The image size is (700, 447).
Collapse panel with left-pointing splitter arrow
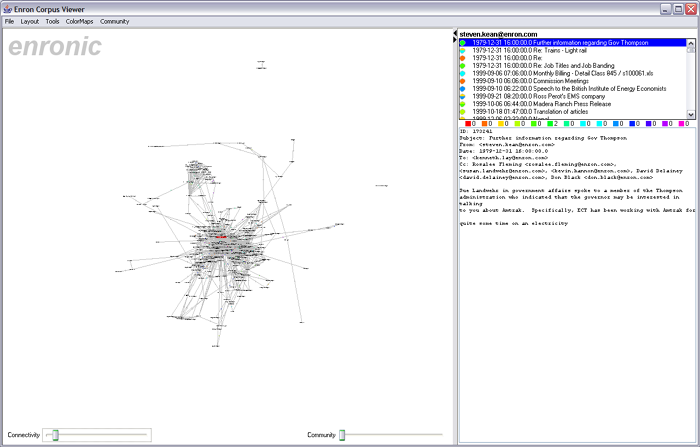pos(455,33)
